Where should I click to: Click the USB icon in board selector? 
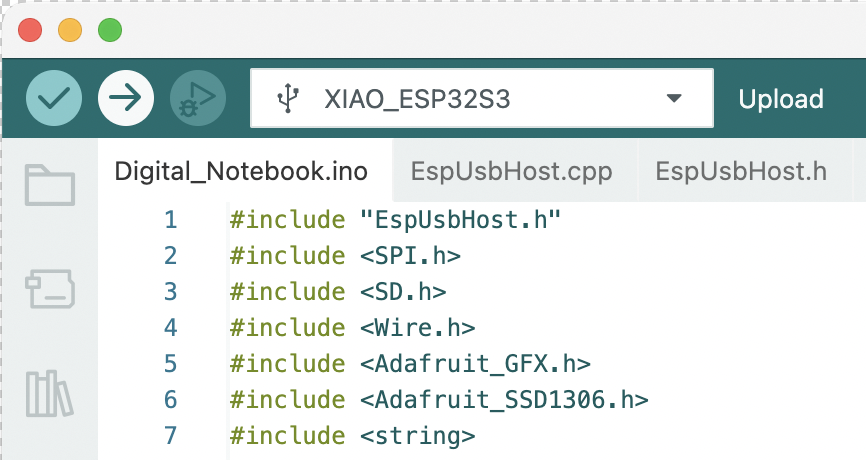point(287,99)
